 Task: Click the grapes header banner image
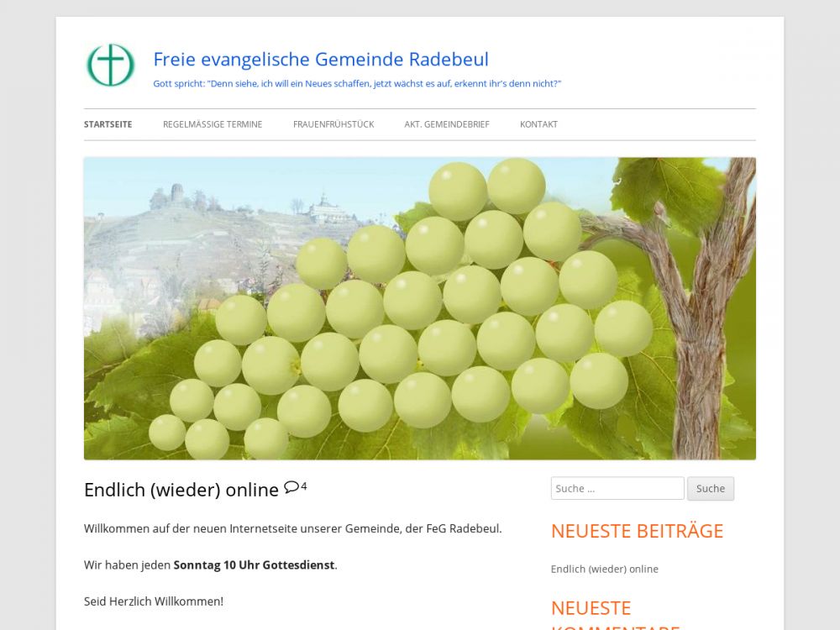pyautogui.click(x=420, y=308)
